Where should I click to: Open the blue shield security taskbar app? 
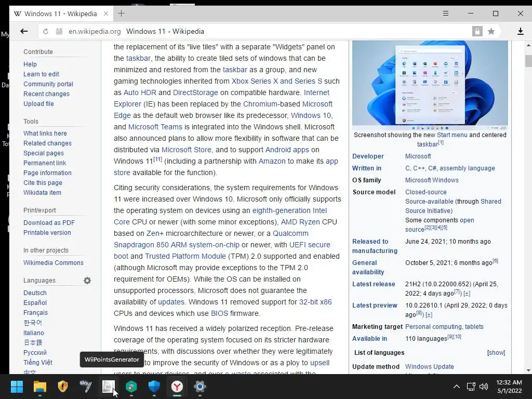click(x=154, y=387)
